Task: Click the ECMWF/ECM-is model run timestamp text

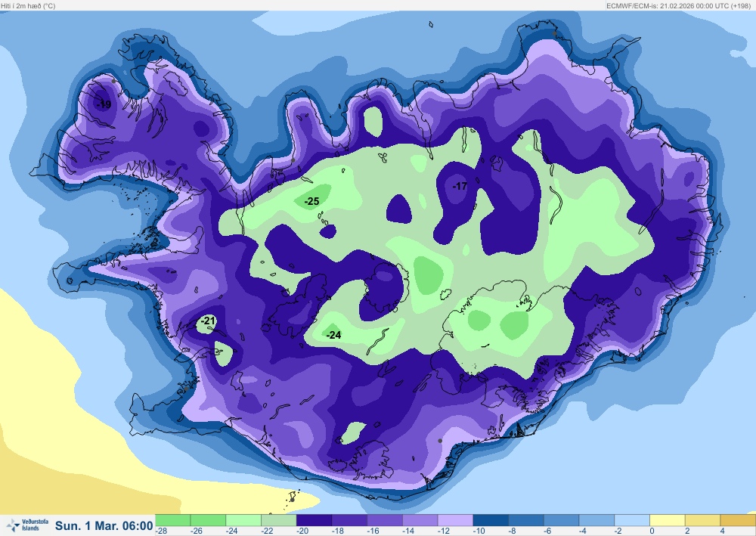Action: coord(678,6)
